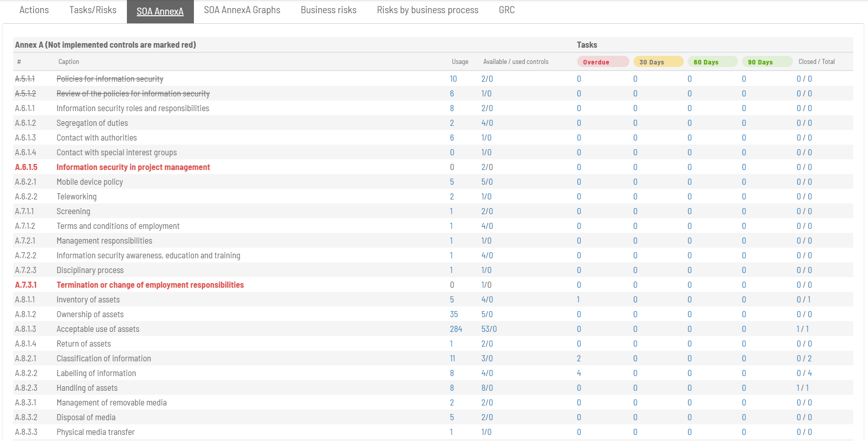Image resolution: width=868 pixels, height=441 pixels.
Task: Open 8/0 controls for Handling of assets
Action: click(487, 388)
